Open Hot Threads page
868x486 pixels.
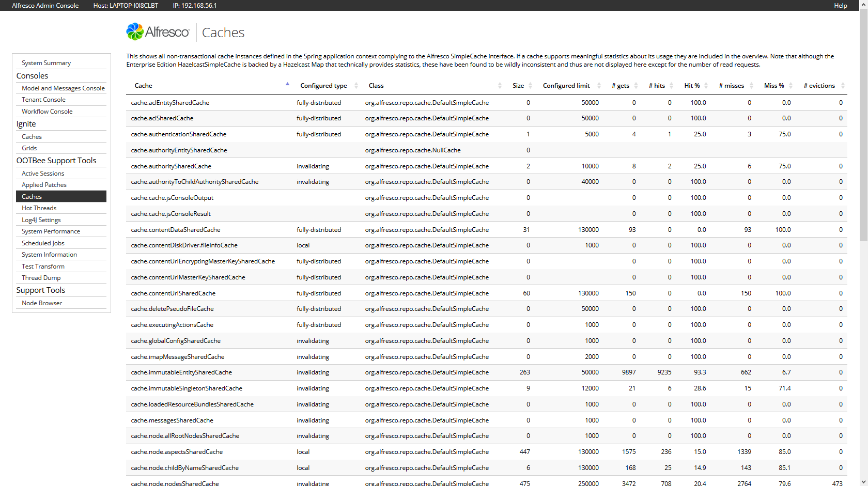(39, 208)
